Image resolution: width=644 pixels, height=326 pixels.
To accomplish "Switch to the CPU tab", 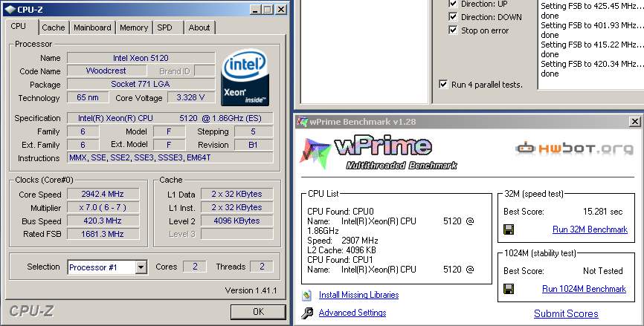I will pyautogui.click(x=18, y=26).
